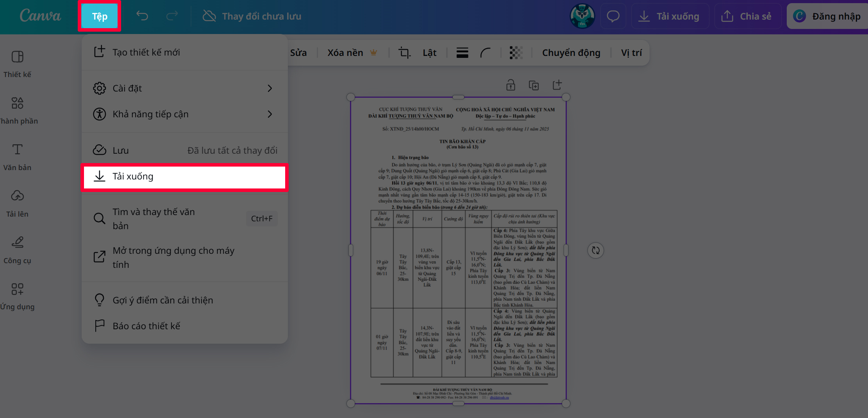This screenshot has width=868, height=418.
Task: Click the rotate handle beside the document
Action: [x=595, y=250]
